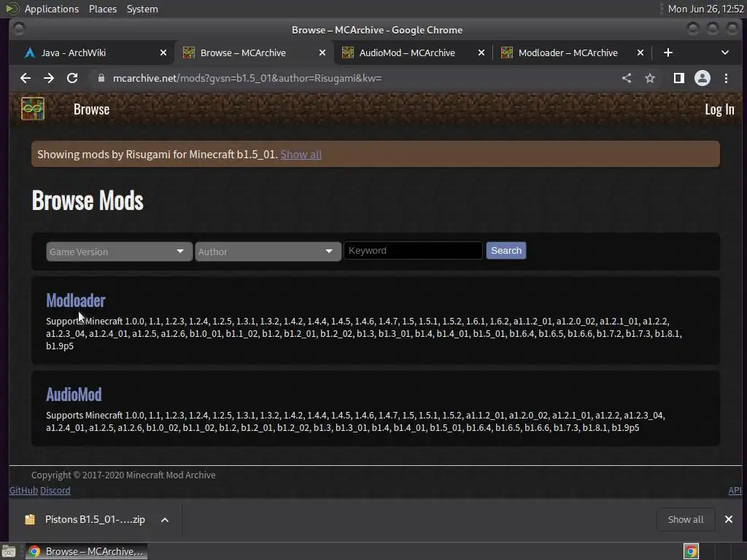
Task: Open the downloaded Pistons B1.5_01 zip
Action: point(86,519)
